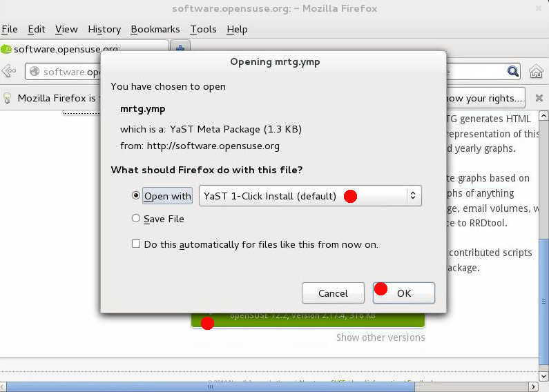Viewport: 549px width, 392px height.
Task: Click the vertical scrollbar down arrow
Action: coord(543,376)
